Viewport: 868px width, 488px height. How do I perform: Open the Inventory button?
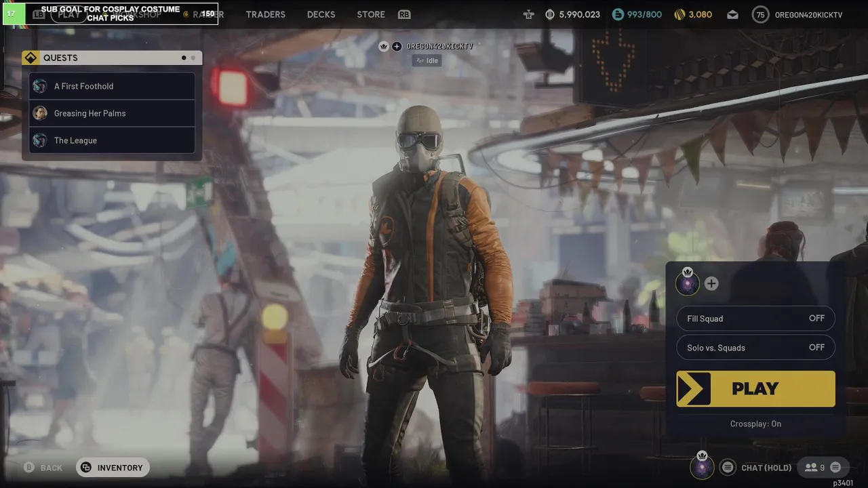pos(113,468)
